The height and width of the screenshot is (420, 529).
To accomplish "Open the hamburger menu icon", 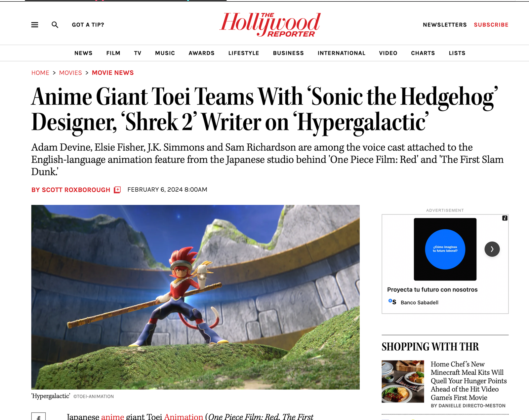I will [35, 25].
